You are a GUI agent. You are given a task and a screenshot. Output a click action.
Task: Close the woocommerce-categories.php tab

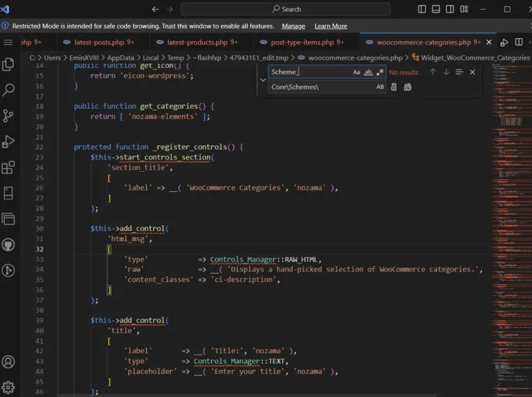click(489, 42)
